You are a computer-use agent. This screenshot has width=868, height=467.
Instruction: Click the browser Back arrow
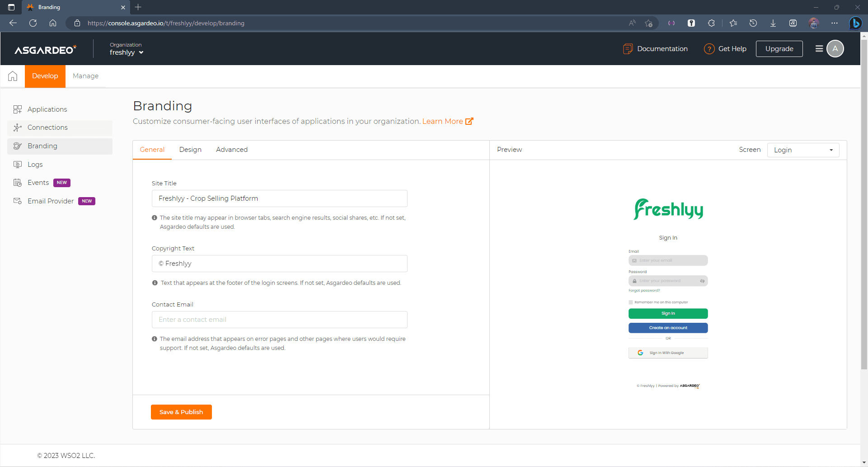click(x=13, y=23)
